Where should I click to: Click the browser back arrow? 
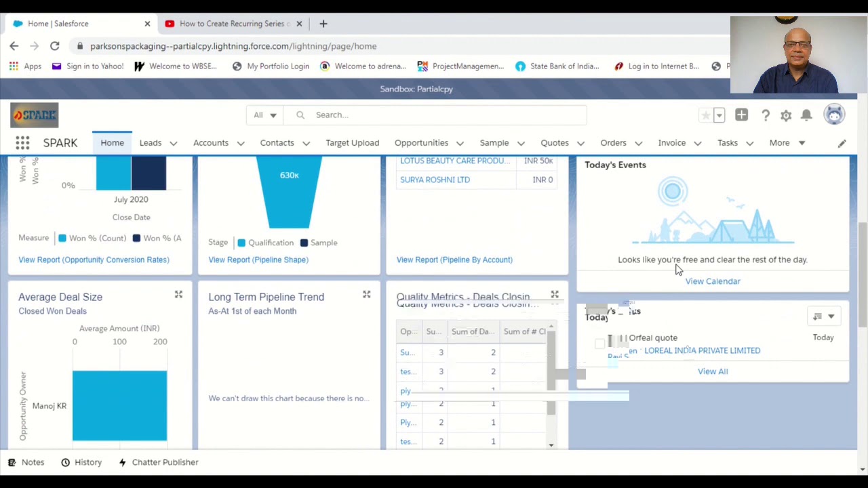click(14, 46)
